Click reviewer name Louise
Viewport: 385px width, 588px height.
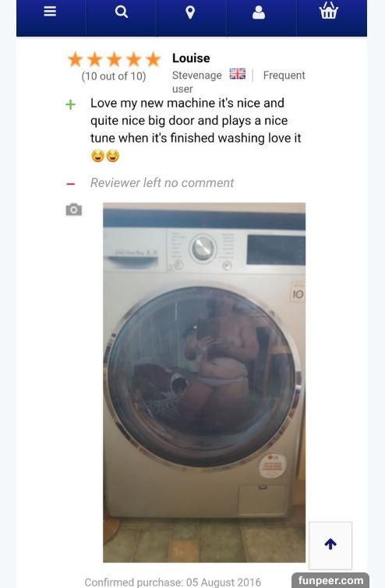191,58
